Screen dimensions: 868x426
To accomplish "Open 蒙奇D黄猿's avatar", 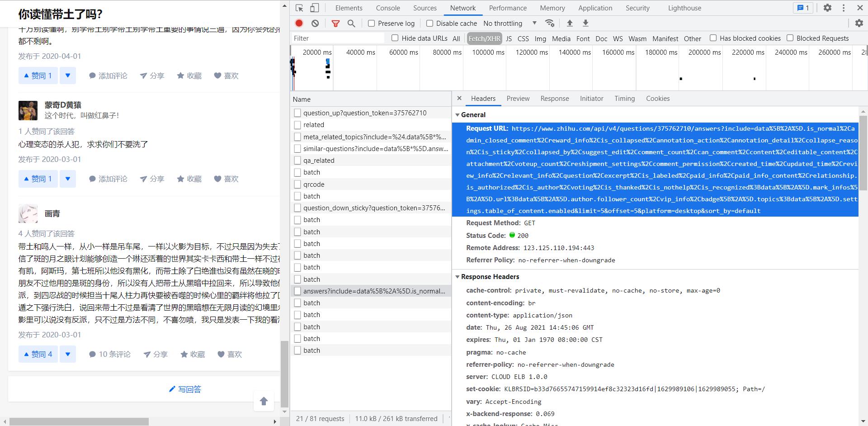I will point(28,110).
